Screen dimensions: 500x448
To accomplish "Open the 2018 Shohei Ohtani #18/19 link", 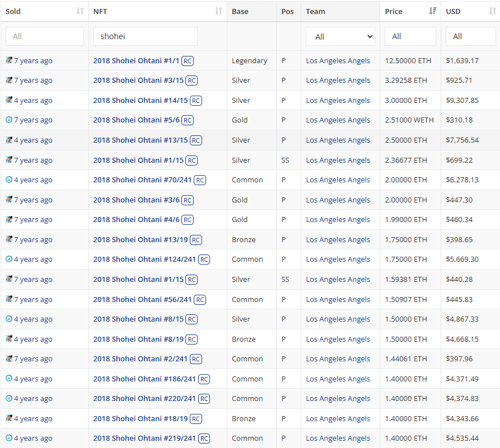I will (x=141, y=418).
